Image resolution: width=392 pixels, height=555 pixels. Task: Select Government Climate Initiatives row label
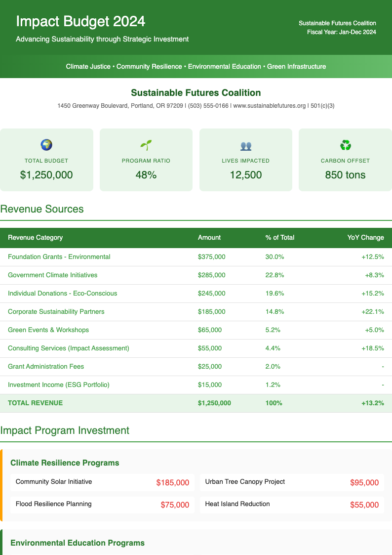pyautogui.click(x=53, y=275)
